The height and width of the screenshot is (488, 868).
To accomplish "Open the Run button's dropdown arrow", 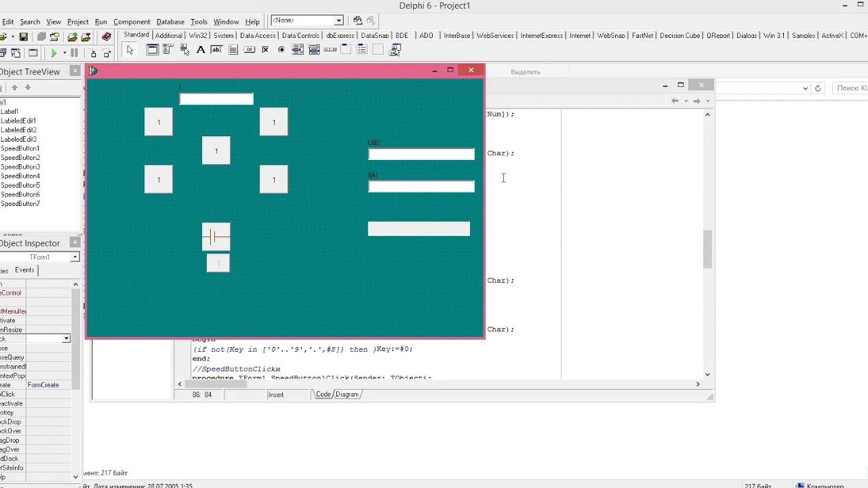I will 64,53.
